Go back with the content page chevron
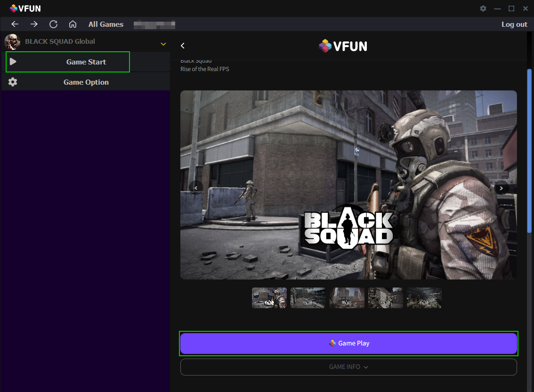Screen dimensions: 534x392 tap(183, 46)
